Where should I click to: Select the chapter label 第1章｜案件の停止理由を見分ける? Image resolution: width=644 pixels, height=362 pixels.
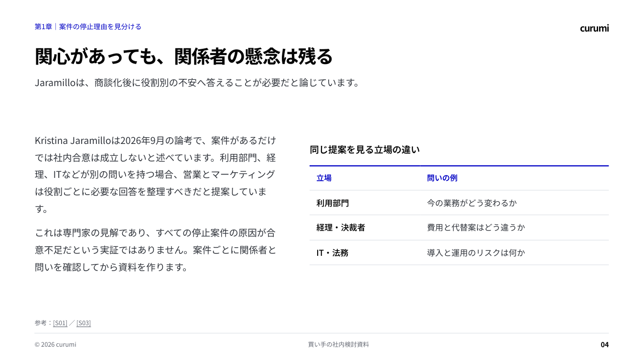[88, 27]
